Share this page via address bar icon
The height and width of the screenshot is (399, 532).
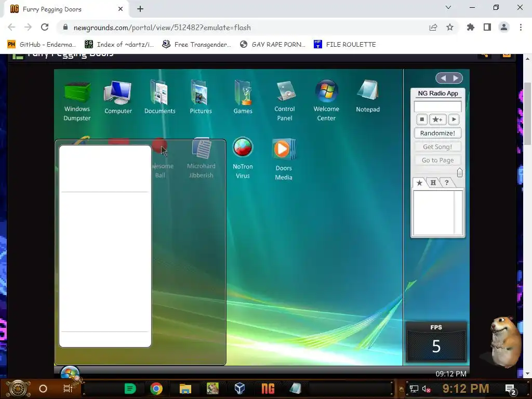(x=433, y=27)
